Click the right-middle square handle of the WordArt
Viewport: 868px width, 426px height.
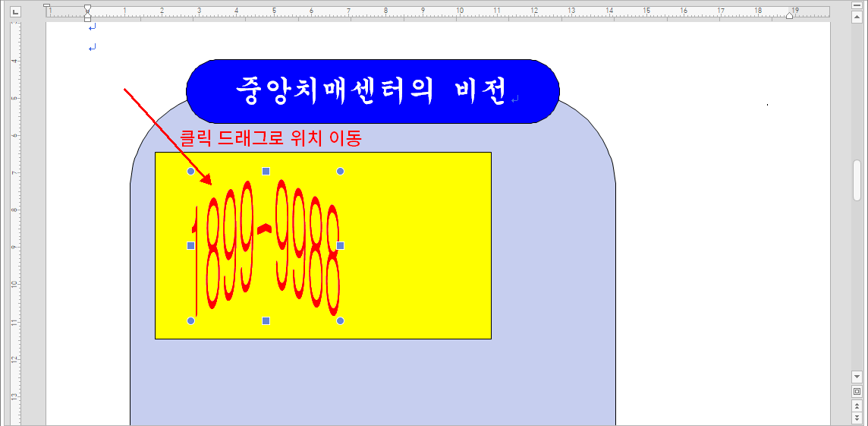pyautogui.click(x=341, y=245)
